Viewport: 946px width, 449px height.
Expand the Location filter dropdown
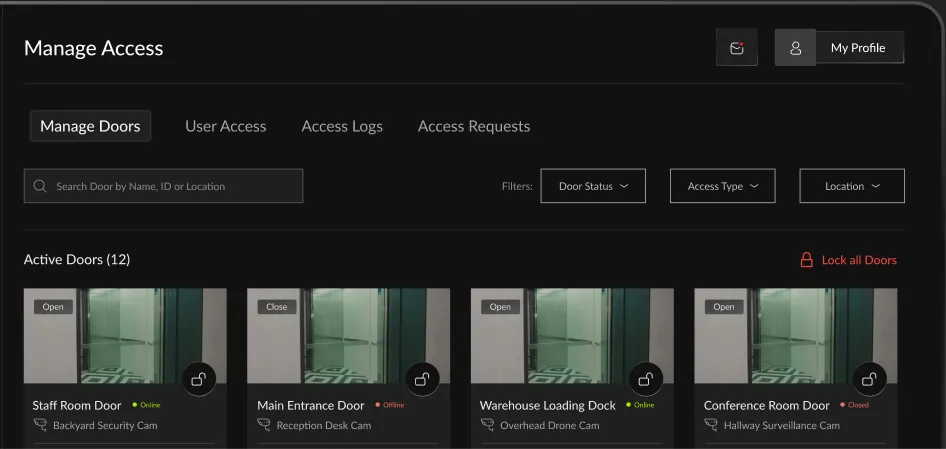852,186
